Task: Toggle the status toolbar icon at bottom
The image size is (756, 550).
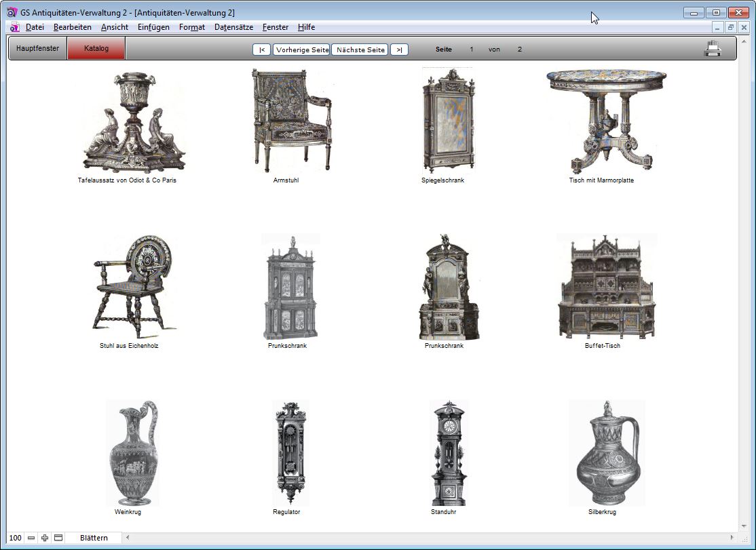Action: click(x=58, y=538)
